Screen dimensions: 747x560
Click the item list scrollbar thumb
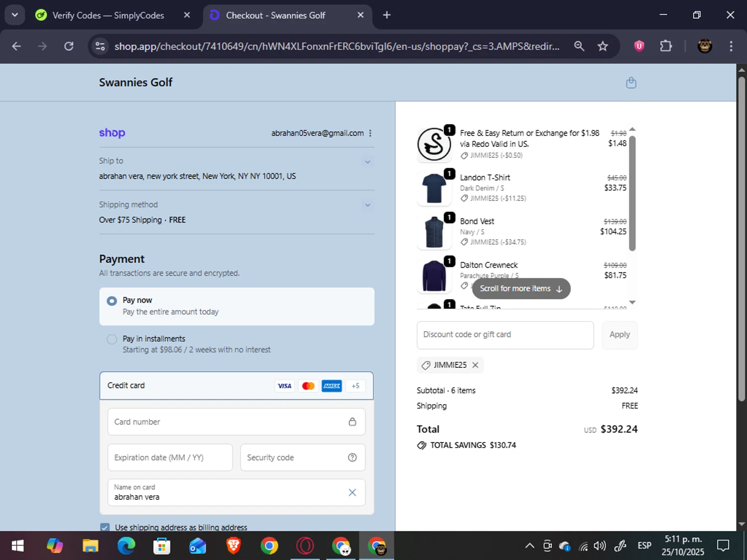pos(632,193)
